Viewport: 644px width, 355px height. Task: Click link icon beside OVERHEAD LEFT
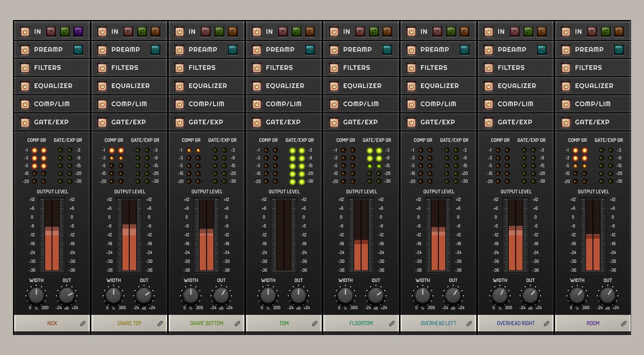click(x=469, y=323)
